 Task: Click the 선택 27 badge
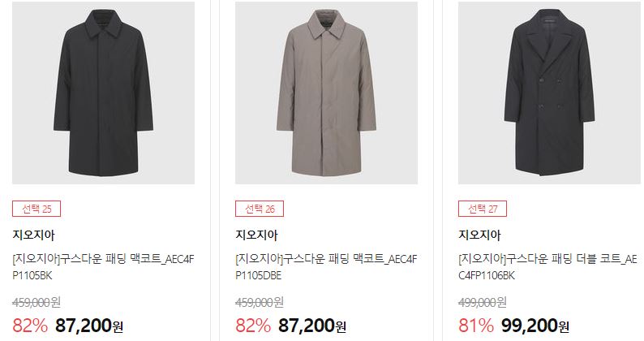click(483, 209)
